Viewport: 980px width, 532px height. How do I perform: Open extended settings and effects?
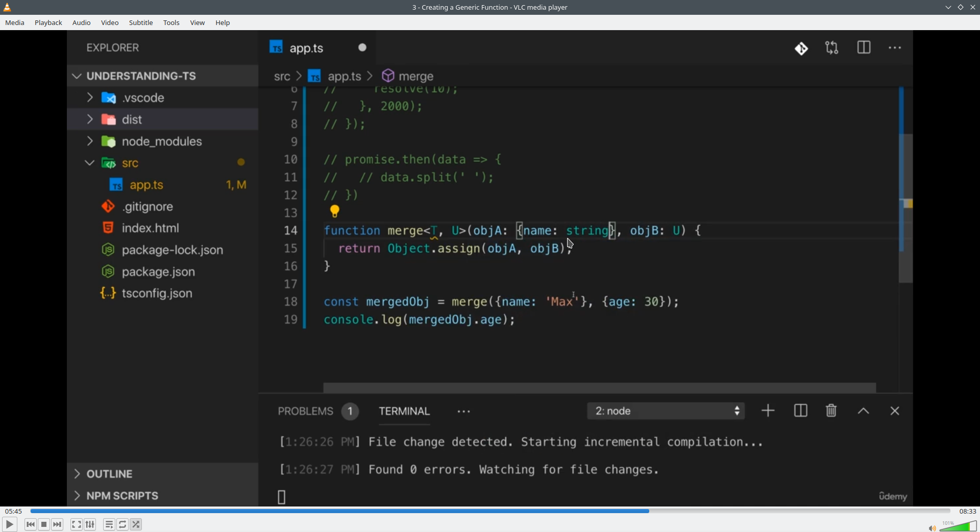(90, 524)
